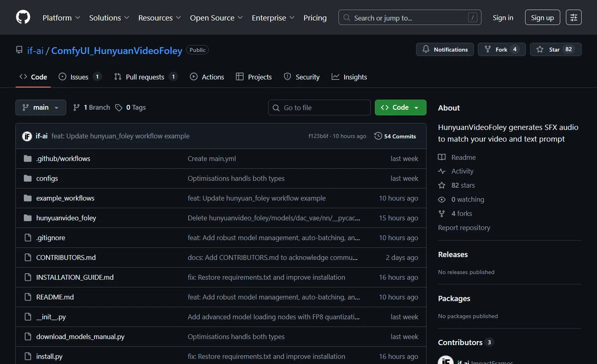Expand the Solutions menu
This screenshot has width=597, height=364.
[x=109, y=17]
